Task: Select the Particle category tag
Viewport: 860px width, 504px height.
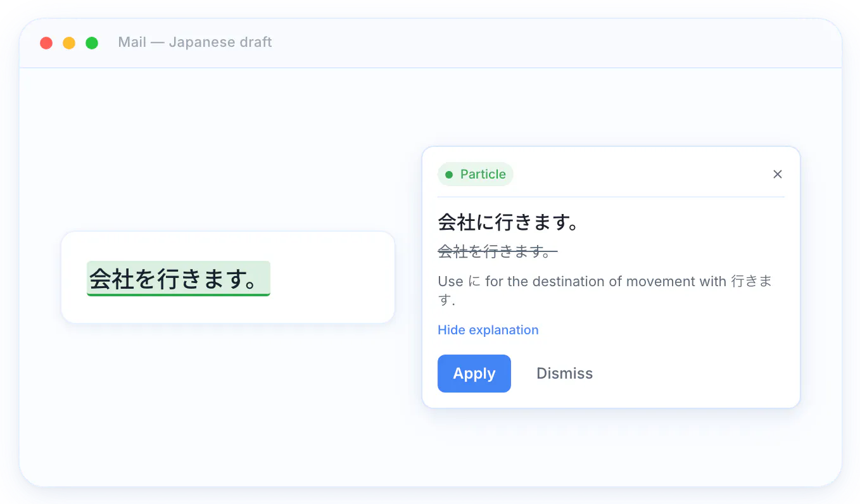Action: (475, 174)
